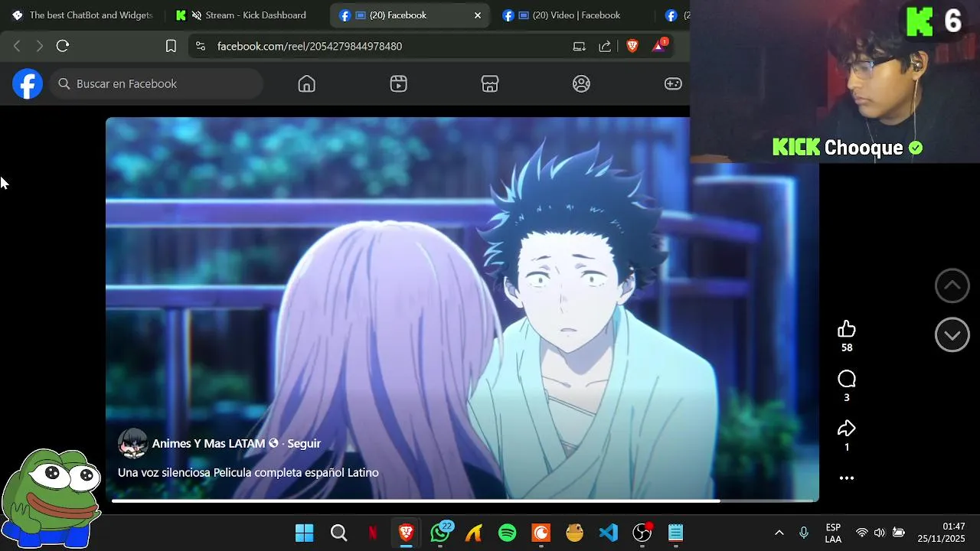The height and width of the screenshot is (551, 980).
Task: Go back with browser back arrow
Action: 17,46
